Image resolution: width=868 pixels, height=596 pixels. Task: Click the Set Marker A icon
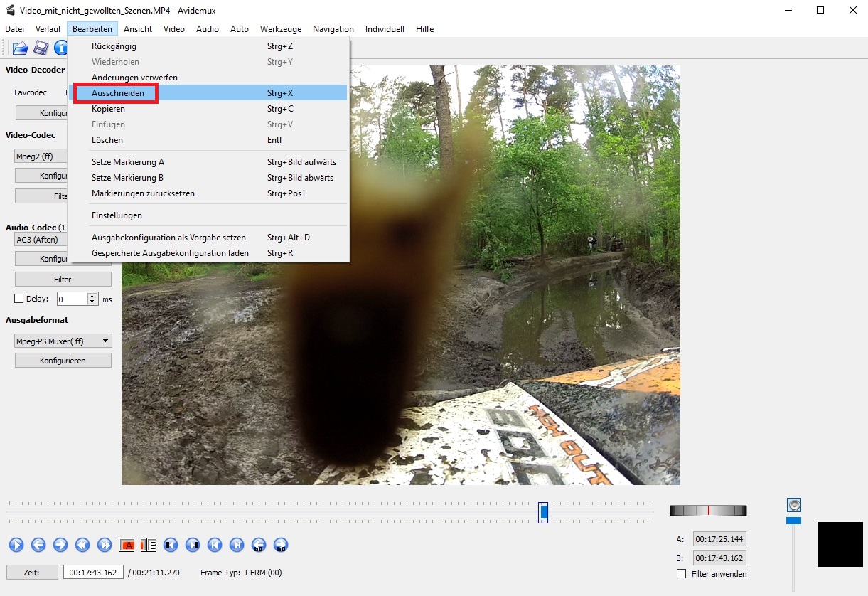click(127, 546)
